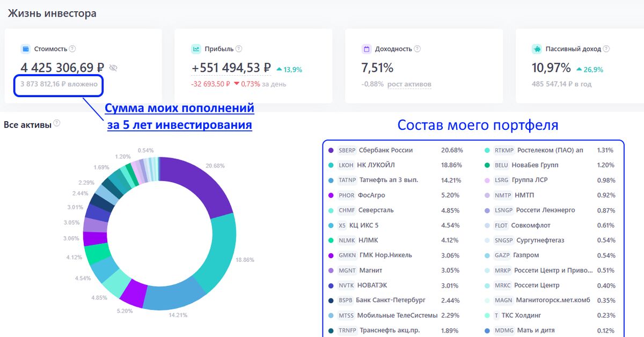Click the chart icon beside Прибыль
Viewport: 644px width, 337px height.
[x=196, y=49]
